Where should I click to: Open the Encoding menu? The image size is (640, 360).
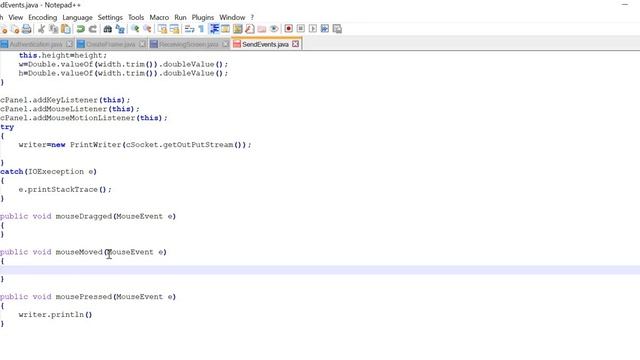[x=42, y=18]
